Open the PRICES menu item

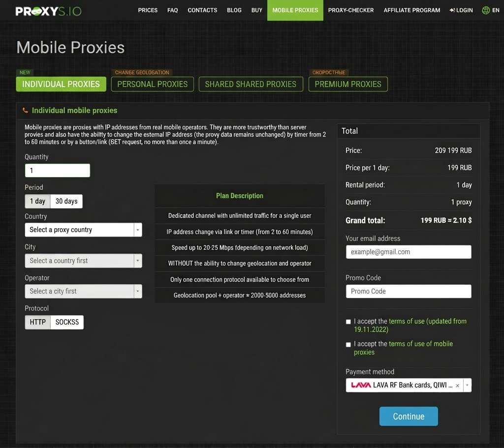(148, 10)
